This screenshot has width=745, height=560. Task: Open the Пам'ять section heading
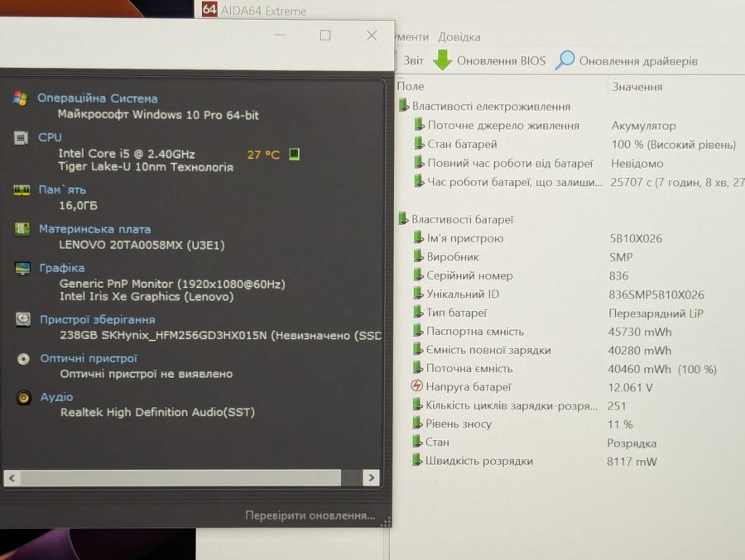coord(62,189)
